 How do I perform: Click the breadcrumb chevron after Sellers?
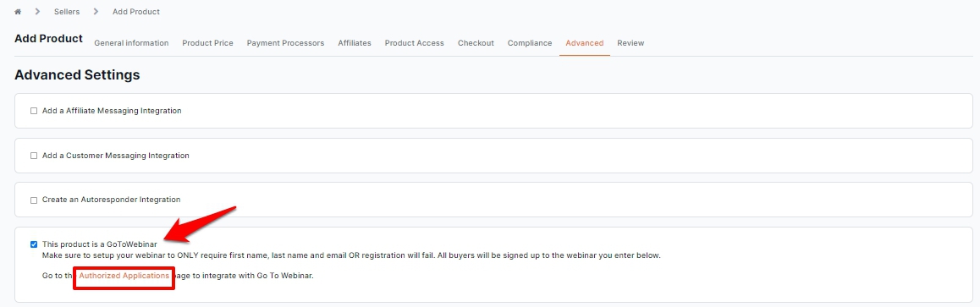pyautogui.click(x=96, y=12)
